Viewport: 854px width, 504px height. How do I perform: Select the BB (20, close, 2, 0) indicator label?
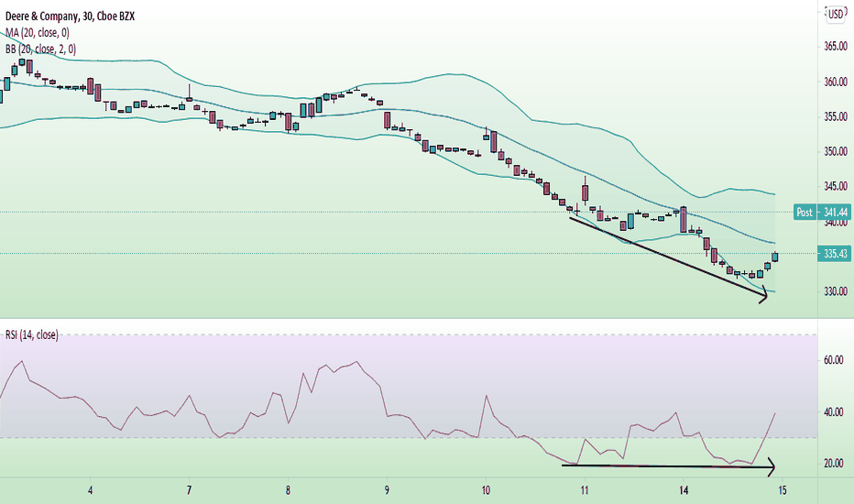click(x=41, y=49)
